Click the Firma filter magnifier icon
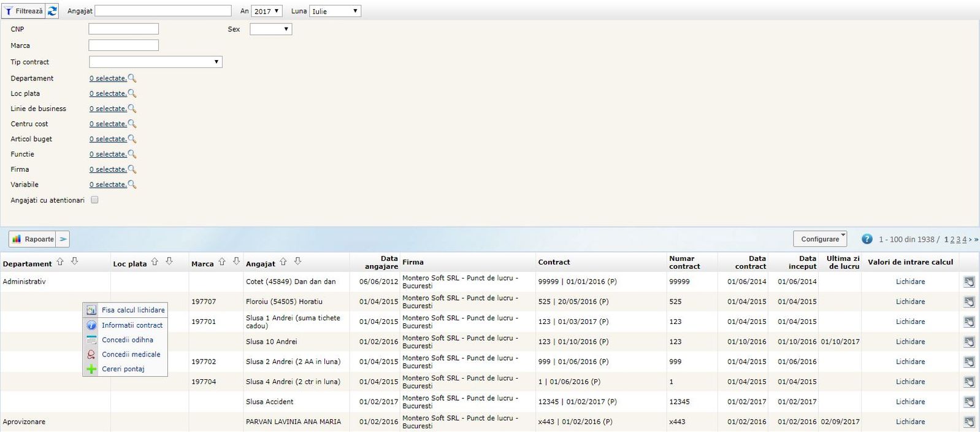Screen dimensions: 980x432 132,169
